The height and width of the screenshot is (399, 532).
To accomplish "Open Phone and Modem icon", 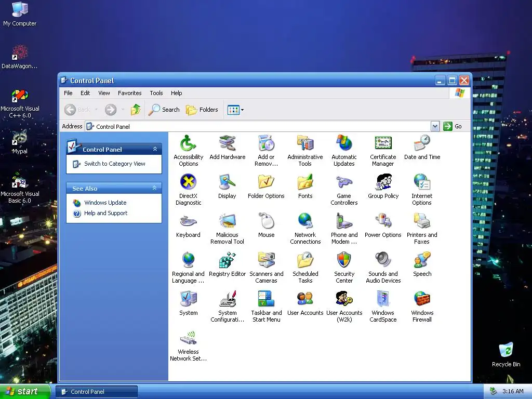I will 344,229.
